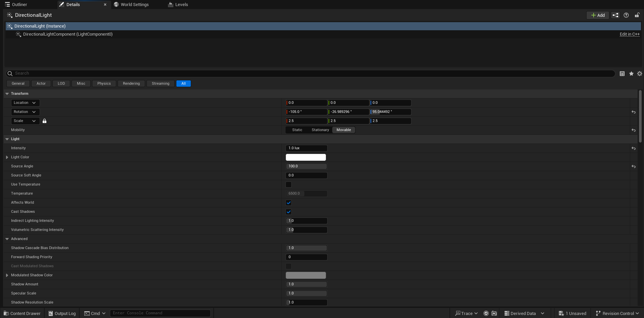Collapse the Advanced section

7,239
